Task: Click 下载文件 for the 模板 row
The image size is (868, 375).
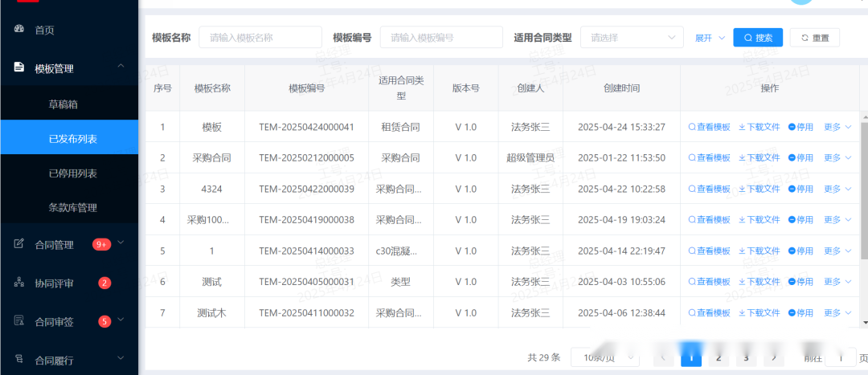Action: click(x=759, y=127)
